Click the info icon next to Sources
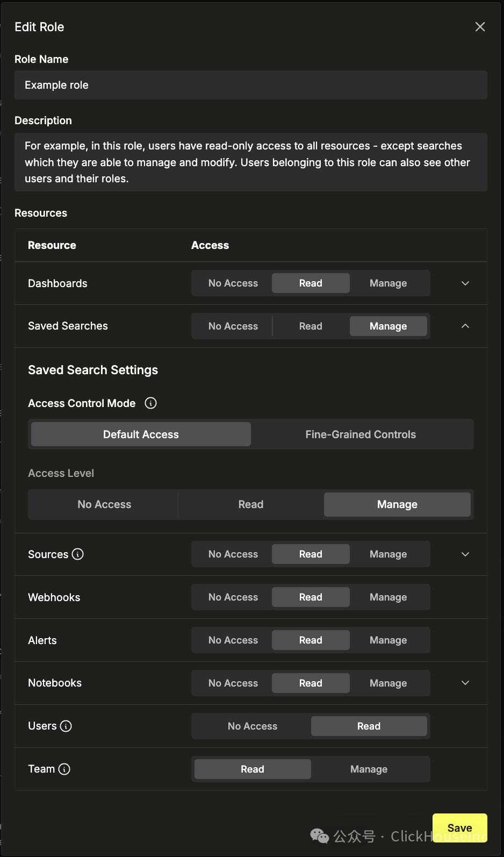 point(78,554)
